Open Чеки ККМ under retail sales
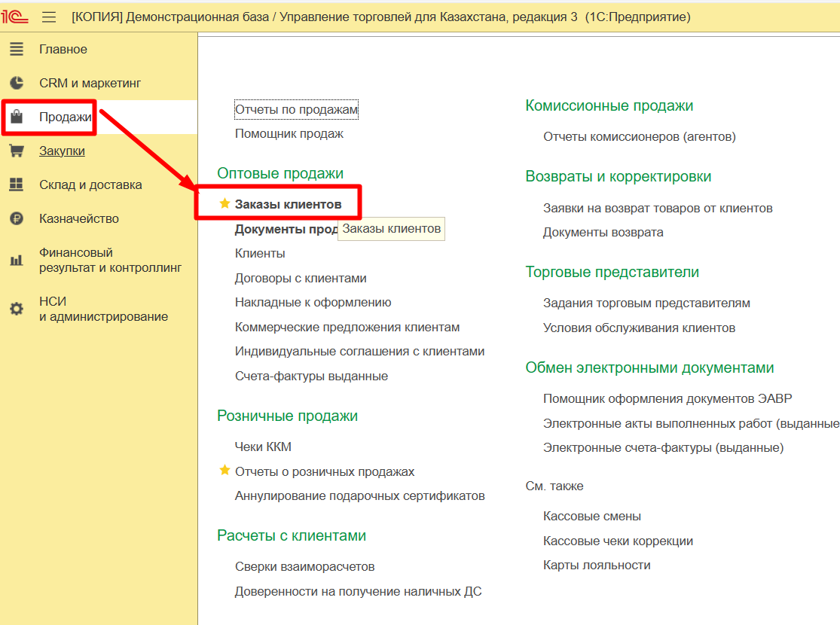The width and height of the screenshot is (840, 625). click(x=263, y=447)
